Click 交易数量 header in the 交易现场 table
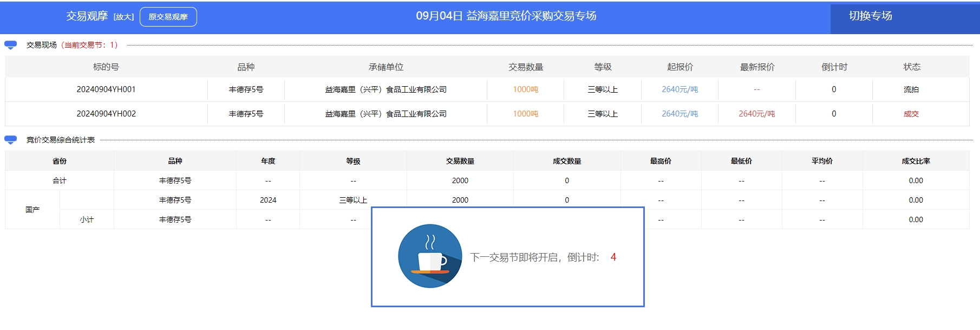The image size is (980, 330). coord(526,67)
